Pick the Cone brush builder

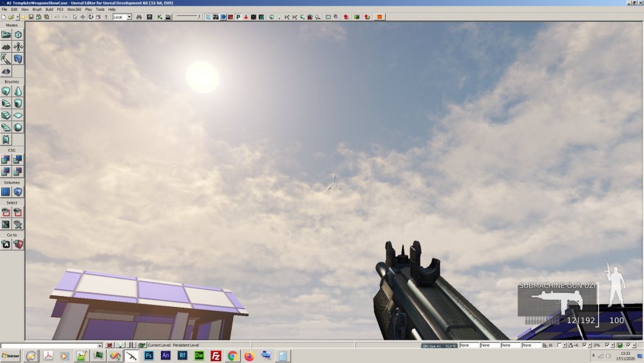(17, 92)
